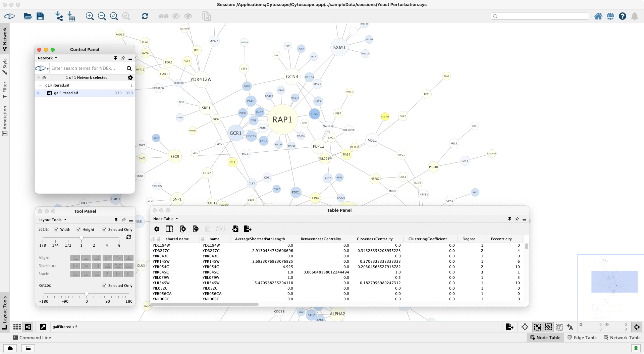Click the Command Line button

click(32, 338)
